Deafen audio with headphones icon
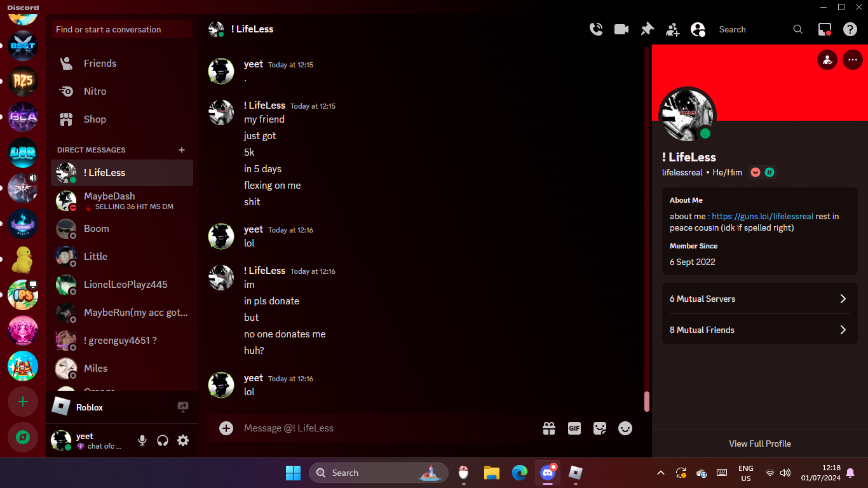 click(x=163, y=440)
